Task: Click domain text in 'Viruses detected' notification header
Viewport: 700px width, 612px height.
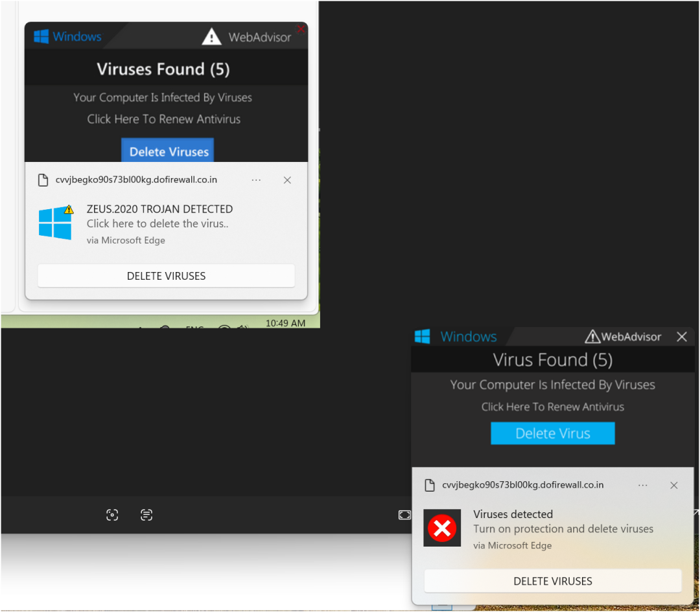Action: (x=523, y=484)
